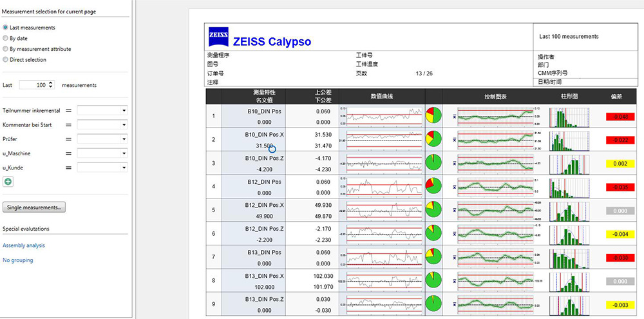Click the 控制图表 column header
This screenshot has width=644, height=319.
pos(495,97)
